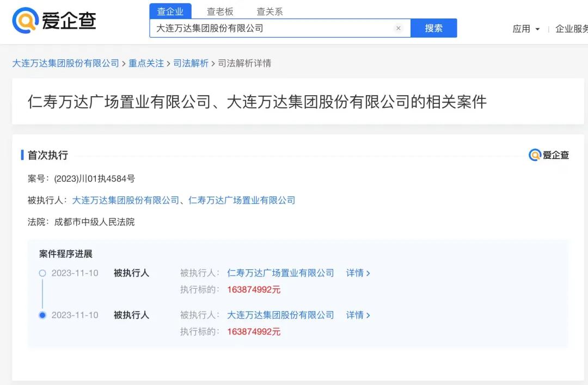Switch to the 查关系 tab
This screenshot has width=588, height=385.
pyautogui.click(x=269, y=11)
